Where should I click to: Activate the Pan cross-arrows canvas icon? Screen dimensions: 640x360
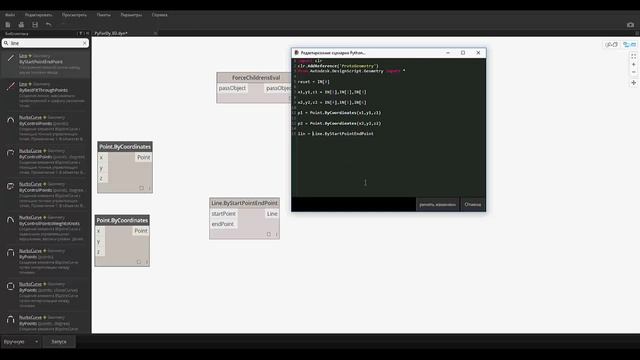pos(633,83)
